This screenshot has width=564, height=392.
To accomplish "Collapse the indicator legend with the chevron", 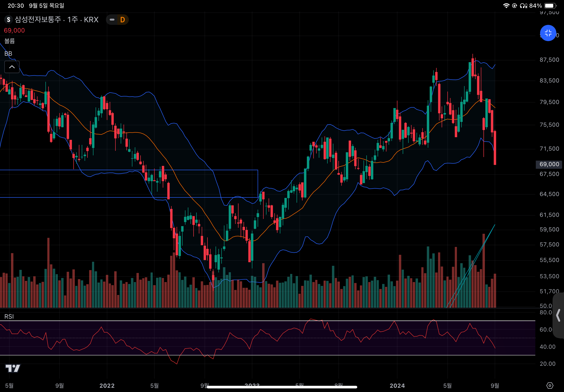I will pyautogui.click(x=12, y=67).
